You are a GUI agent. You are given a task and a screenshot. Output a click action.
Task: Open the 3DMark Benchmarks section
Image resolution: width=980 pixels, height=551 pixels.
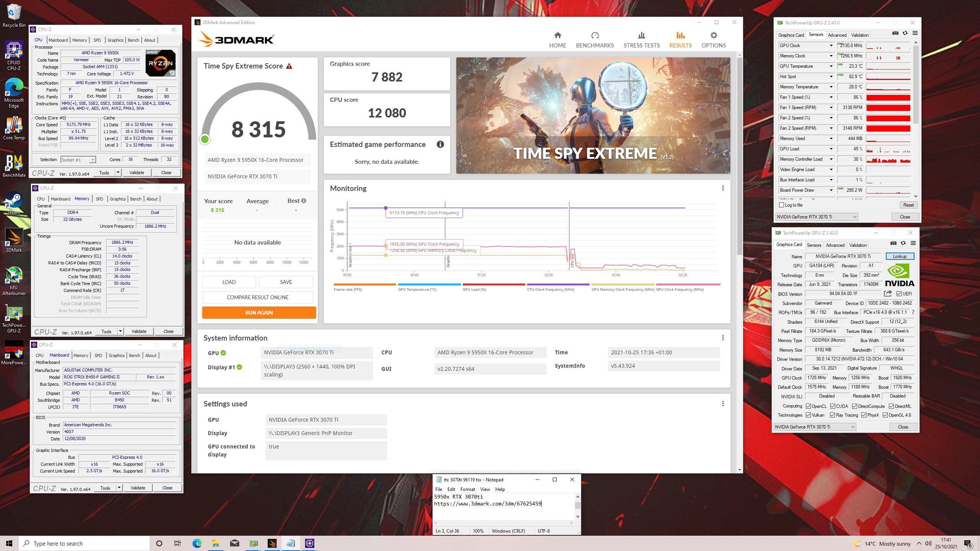pyautogui.click(x=595, y=40)
